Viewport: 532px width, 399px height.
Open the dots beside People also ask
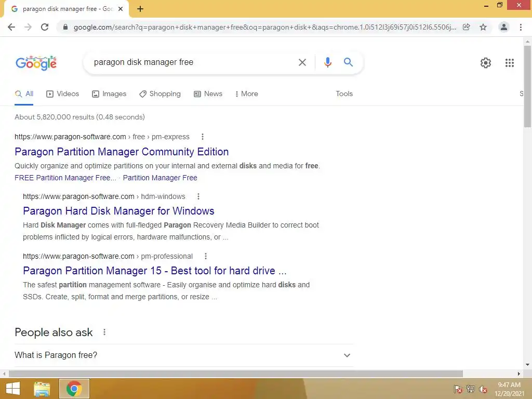[x=104, y=332]
